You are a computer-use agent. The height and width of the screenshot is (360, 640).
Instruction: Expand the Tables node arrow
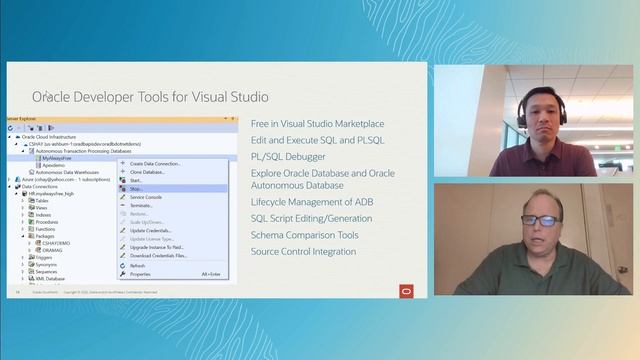pyautogui.click(x=23, y=201)
